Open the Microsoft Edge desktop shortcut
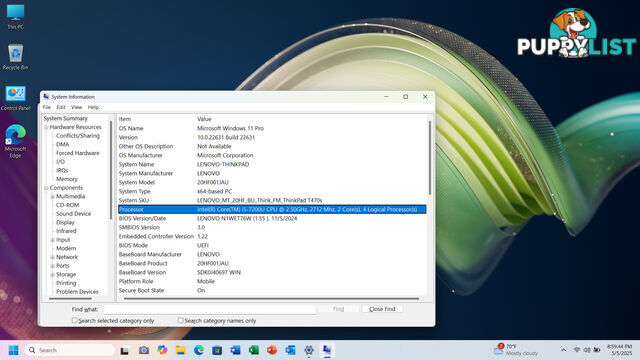This screenshot has height=360, width=640. 16,141
